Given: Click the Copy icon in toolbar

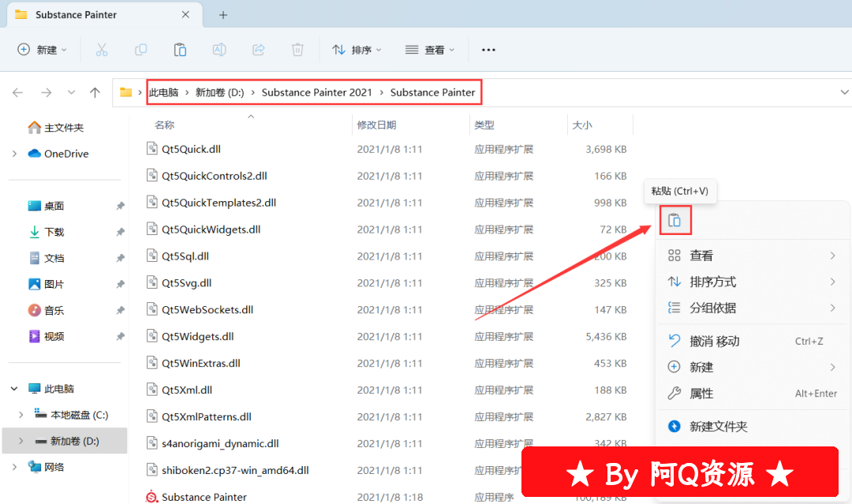Looking at the screenshot, I should pos(141,50).
